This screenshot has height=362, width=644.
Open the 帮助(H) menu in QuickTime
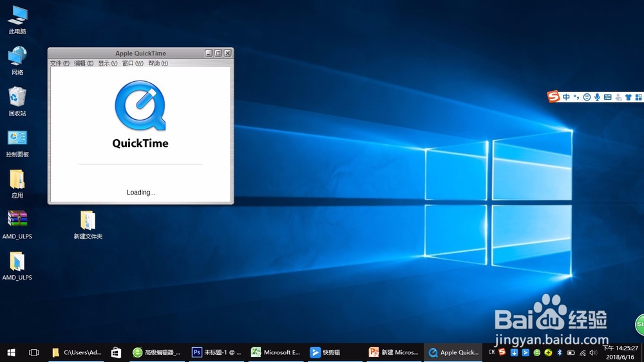[158, 63]
